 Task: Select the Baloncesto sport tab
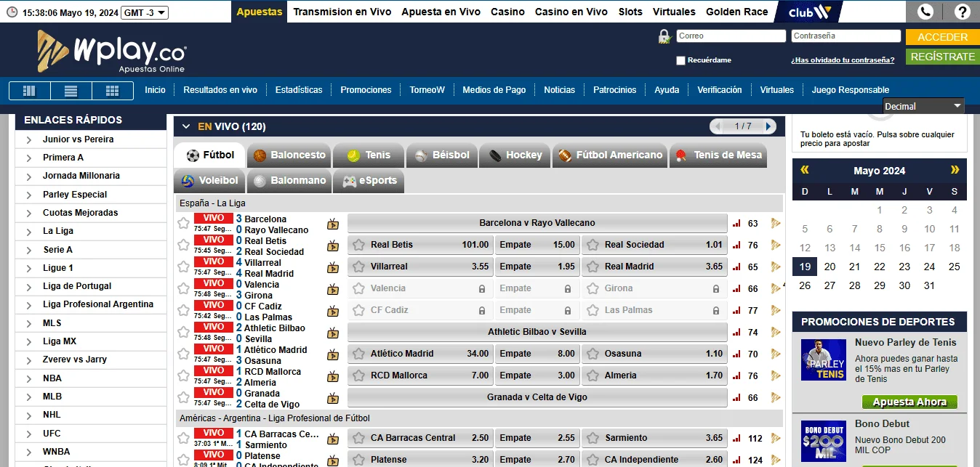coord(289,155)
